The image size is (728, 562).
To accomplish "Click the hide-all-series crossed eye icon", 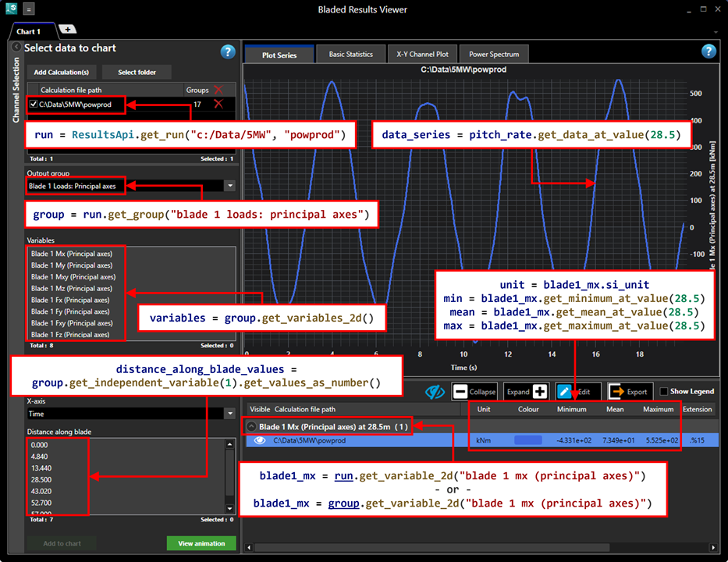I will click(434, 391).
